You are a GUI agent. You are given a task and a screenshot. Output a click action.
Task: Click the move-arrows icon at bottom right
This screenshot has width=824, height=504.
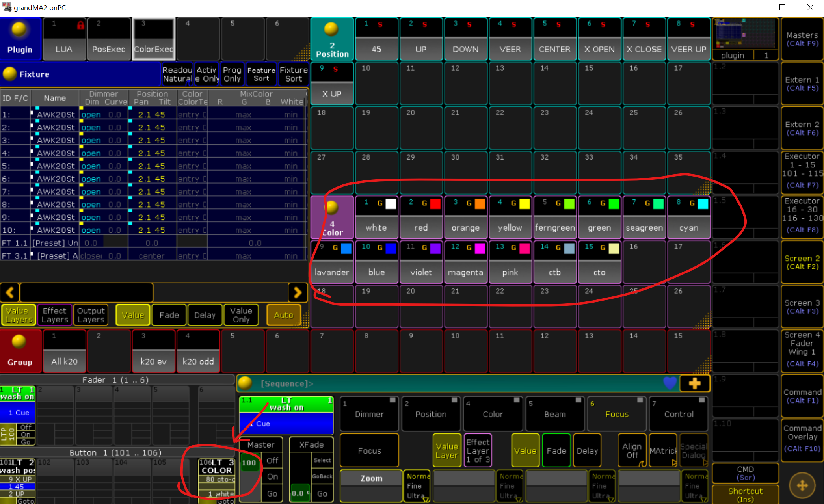pos(802,485)
